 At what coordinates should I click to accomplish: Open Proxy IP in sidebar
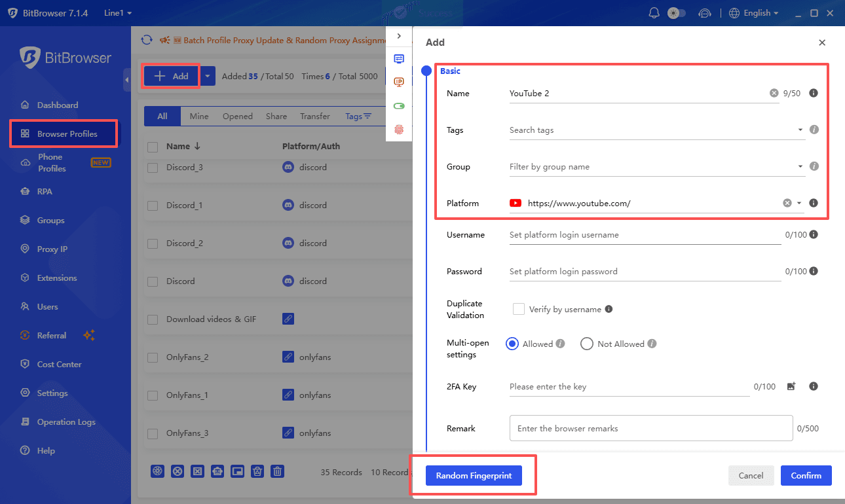(x=44, y=249)
